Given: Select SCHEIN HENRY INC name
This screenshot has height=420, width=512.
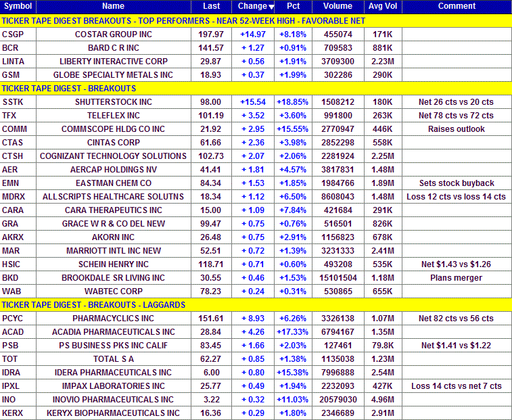Looking at the screenshot, I should pyautogui.click(x=114, y=264).
